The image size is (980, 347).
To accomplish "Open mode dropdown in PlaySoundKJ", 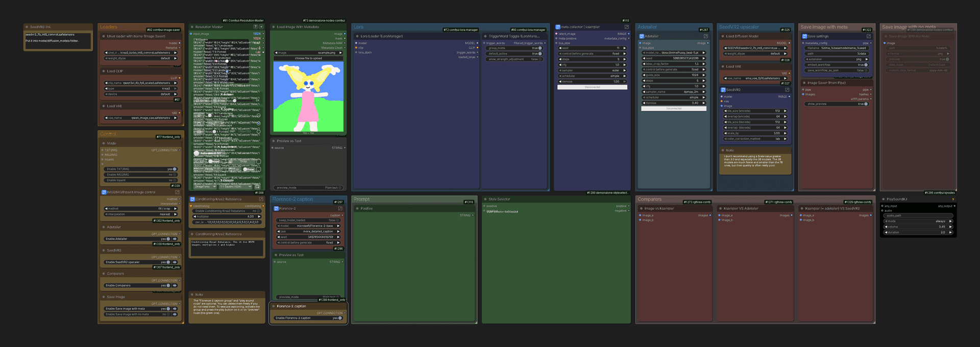I will coord(918,221).
